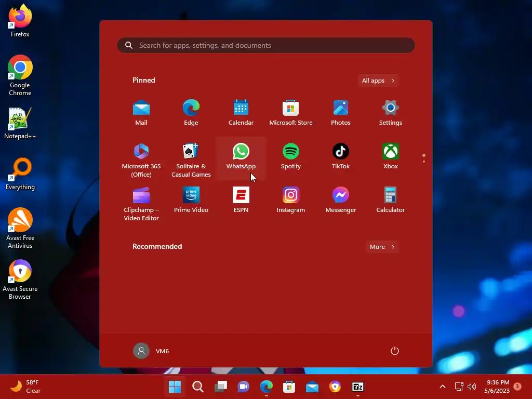Image resolution: width=532 pixels, height=399 pixels.
Task: Open the weather widget showing 58°F
Action: click(25, 387)
